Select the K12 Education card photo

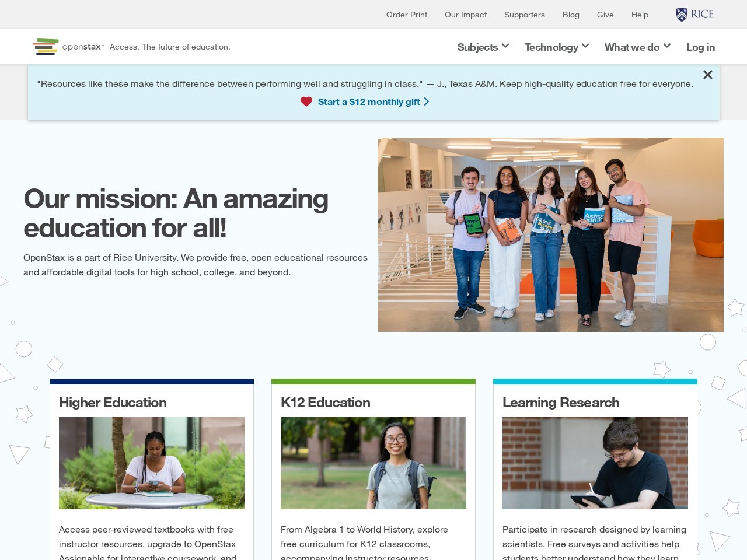coord(373,463)
